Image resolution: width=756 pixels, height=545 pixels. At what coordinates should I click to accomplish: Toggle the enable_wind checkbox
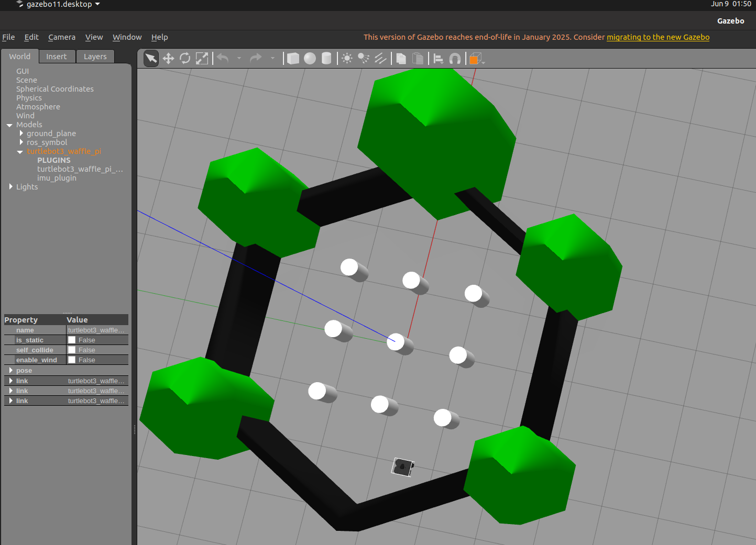[x=72, y=360]
